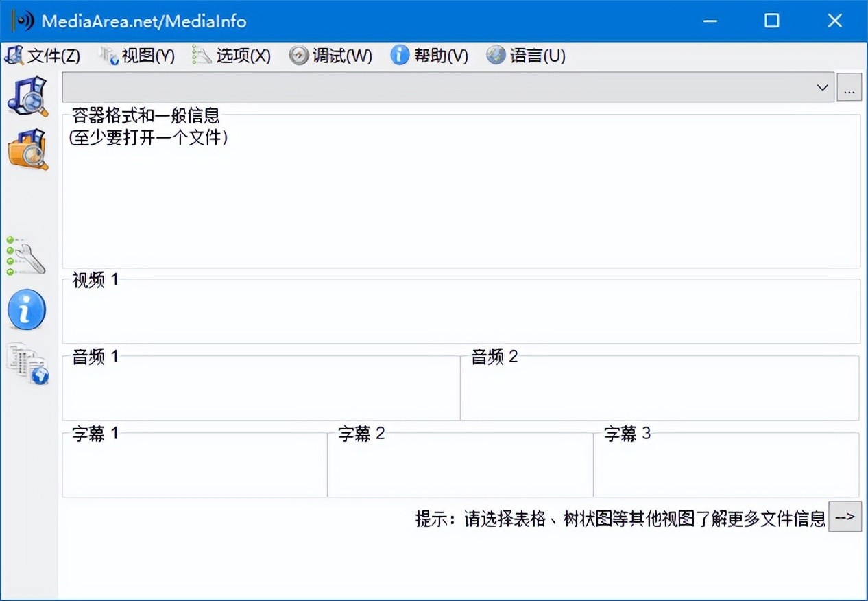This screenshot has height=601, width=868.
Task: Open the 帮助(V) menu
Action: coord(430,56)
